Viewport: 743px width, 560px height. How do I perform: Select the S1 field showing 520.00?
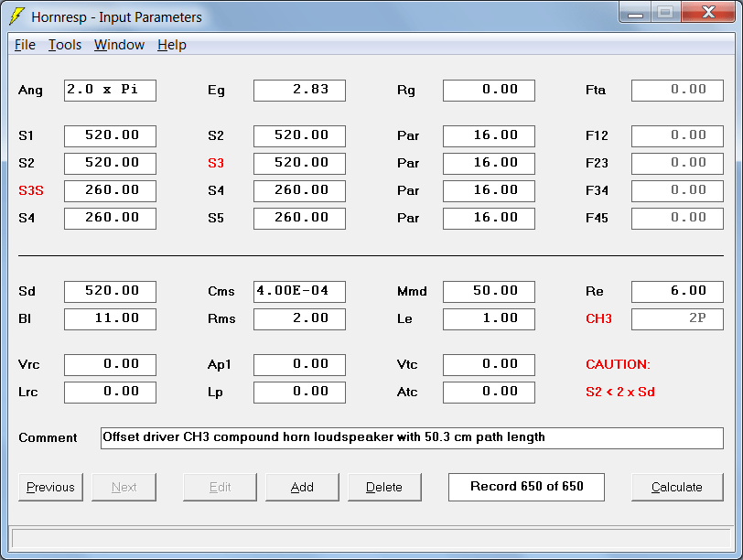point(110,136)
